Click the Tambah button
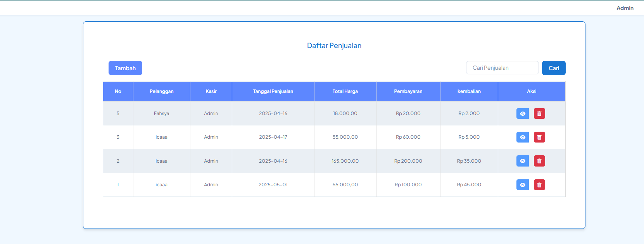The width and height of the screenshot is (644, 244). click(125, 68)
